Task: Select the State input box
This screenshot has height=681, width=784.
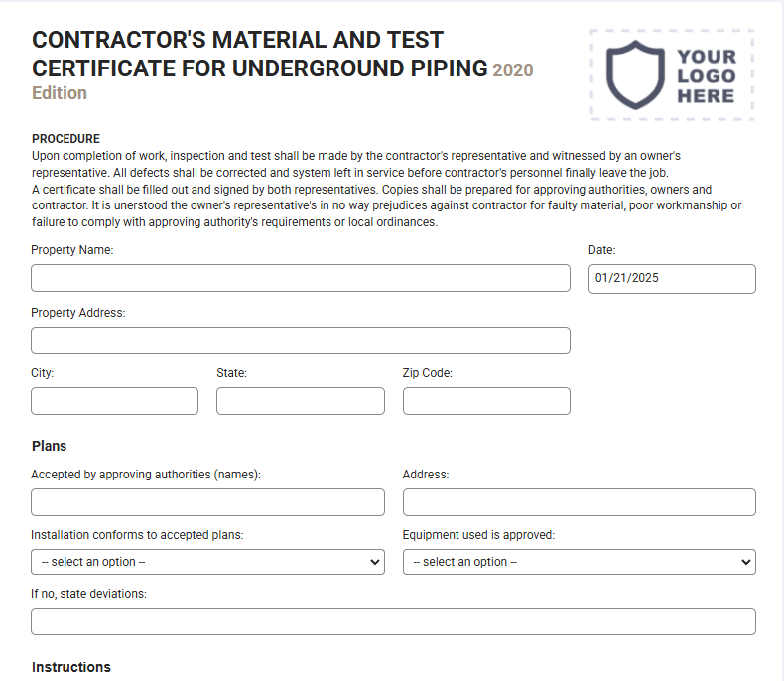Action: [x=301, y=401]
